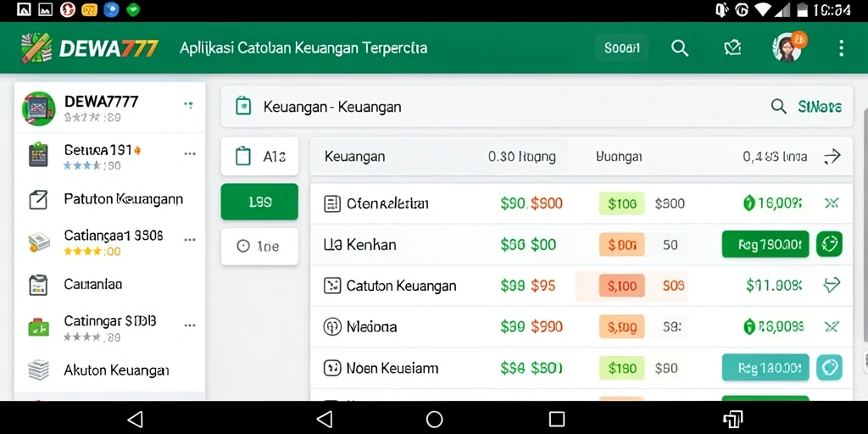Viewport: 868px width, 434px height.
Task: Select the Betuwa 191 sidebar icon
Action: point(39,154)
